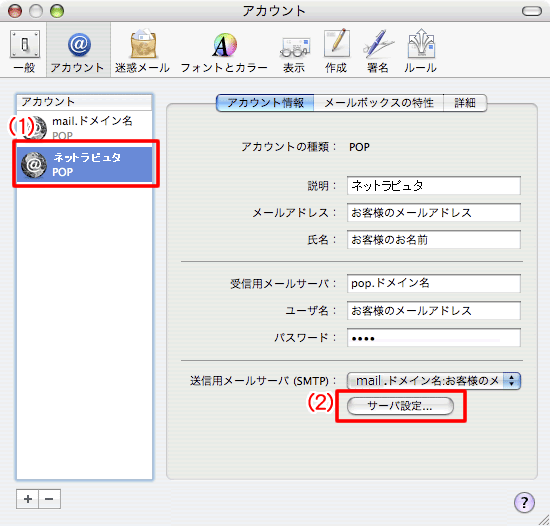
Task: Open the 作成 composing preferences
Action: point(336,51)
